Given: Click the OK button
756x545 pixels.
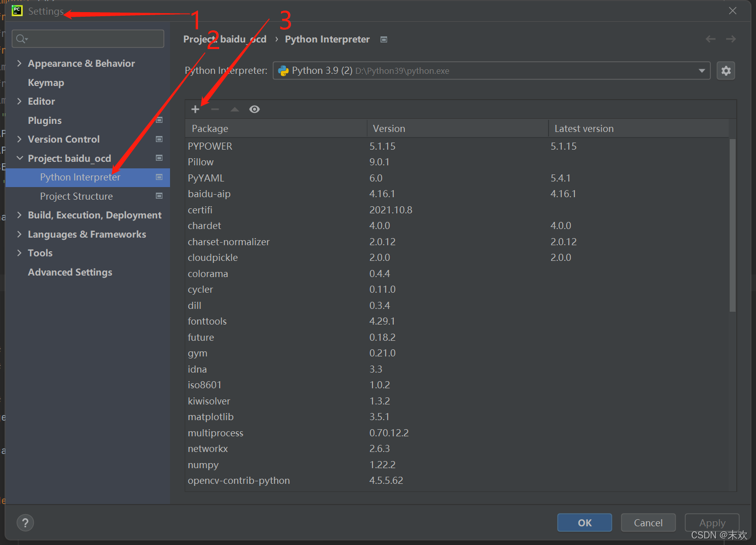Looking at the screenshot, I should click(x=584, y=523).
